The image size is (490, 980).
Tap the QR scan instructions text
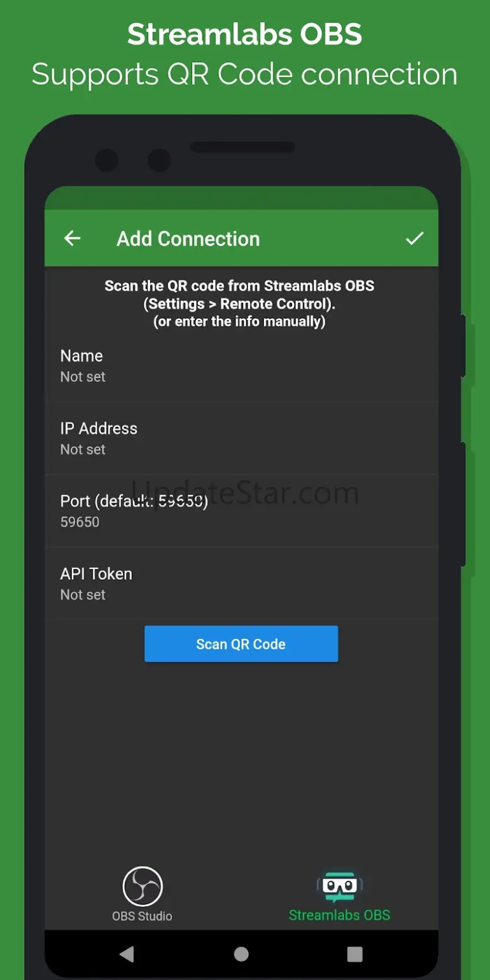click(239, 303)
